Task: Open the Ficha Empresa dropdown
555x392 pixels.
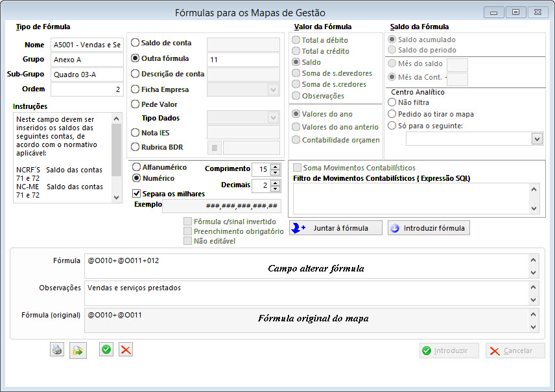Action: coord(273,89)
